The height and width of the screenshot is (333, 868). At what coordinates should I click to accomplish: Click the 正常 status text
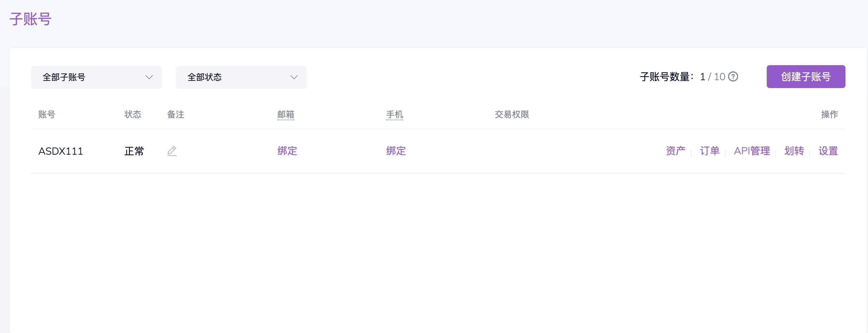(134, 151)
